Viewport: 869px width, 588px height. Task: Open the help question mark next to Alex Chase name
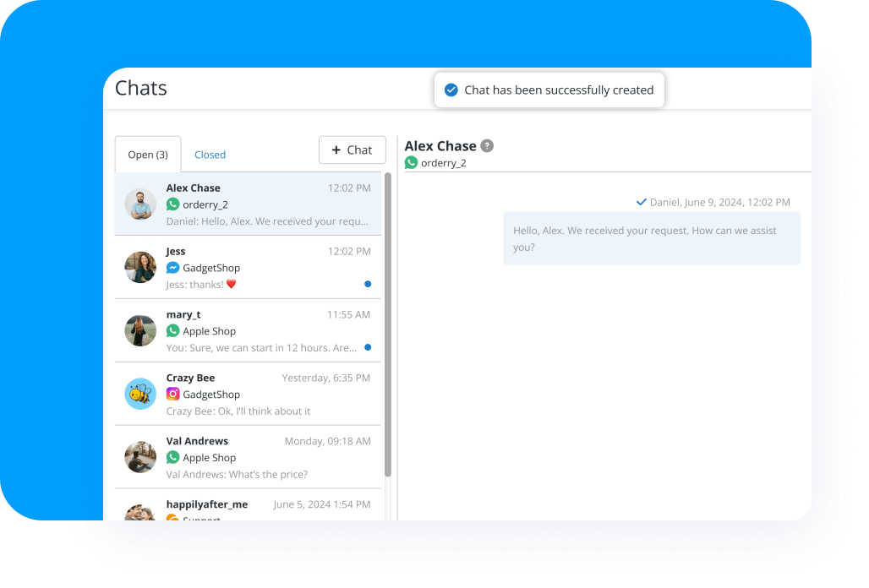(487, 145)
